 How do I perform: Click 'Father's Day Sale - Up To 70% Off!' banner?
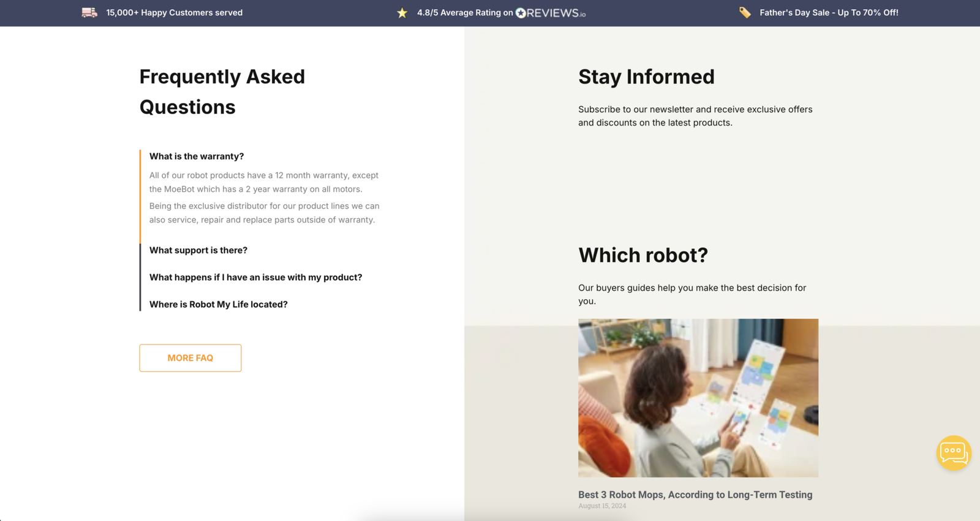click(x=829, y=12)
